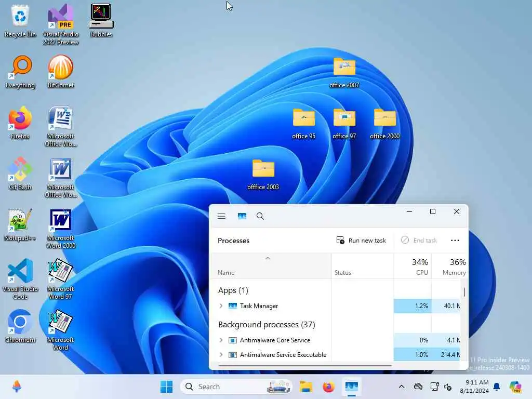Viewport: 532px width, 399px height.
Task: Select the Visual Studio Code shortcut
Action: coord(20,279)
